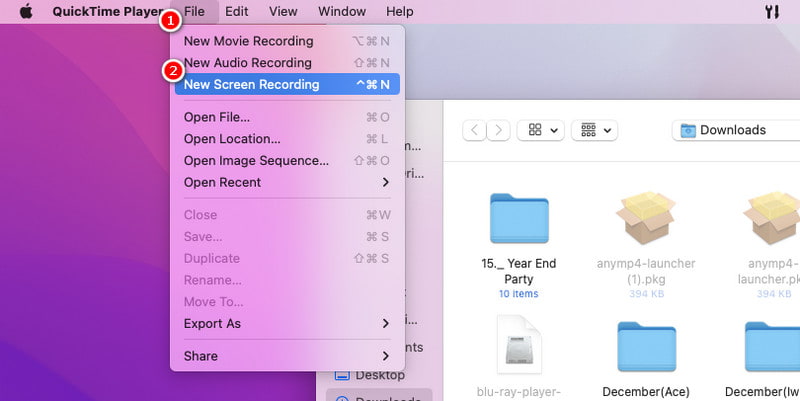Click the Apple logo menu icon
The height and width of the screenshot is (401, 800).
coord(26,11)
